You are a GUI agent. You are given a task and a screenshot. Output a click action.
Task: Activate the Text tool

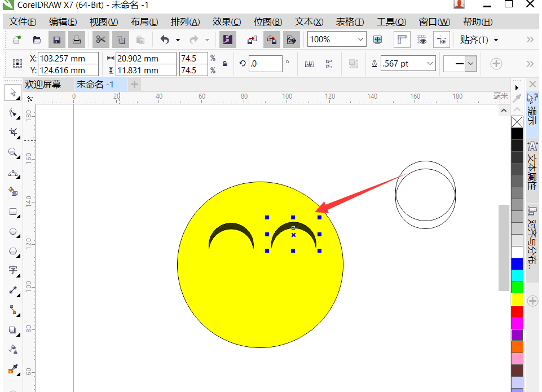tap(13, 270)
